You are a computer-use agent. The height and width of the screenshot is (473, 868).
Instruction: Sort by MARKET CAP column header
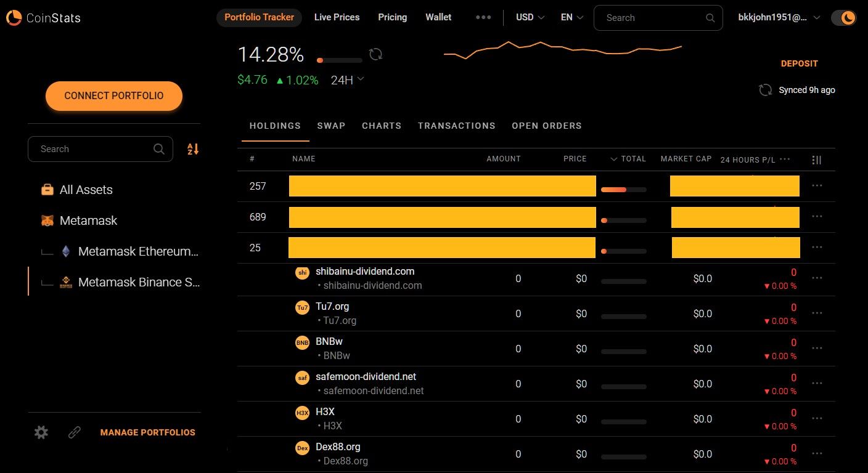tap(686, 159)
